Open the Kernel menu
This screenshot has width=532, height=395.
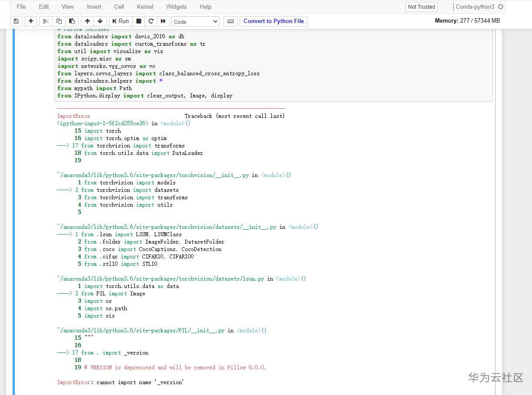(x=145, y=7)
